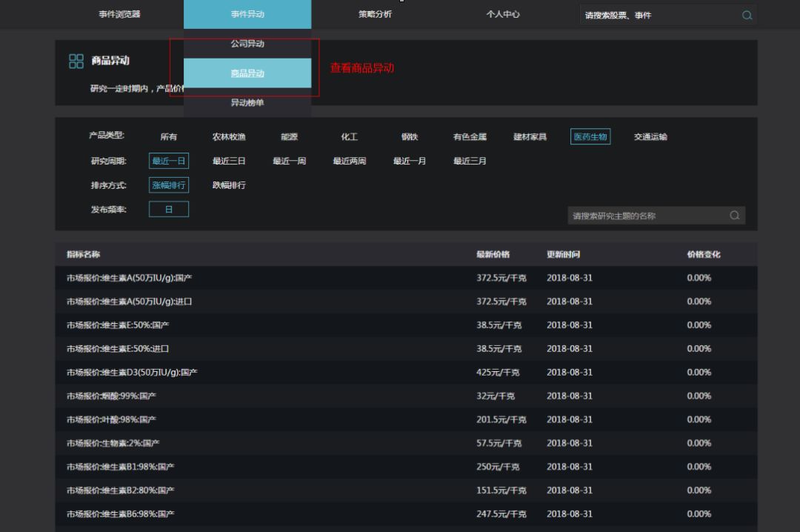Open 个人中心 navigation tab
This screenshot has width=800, height=532.
[x=503, y=14]
